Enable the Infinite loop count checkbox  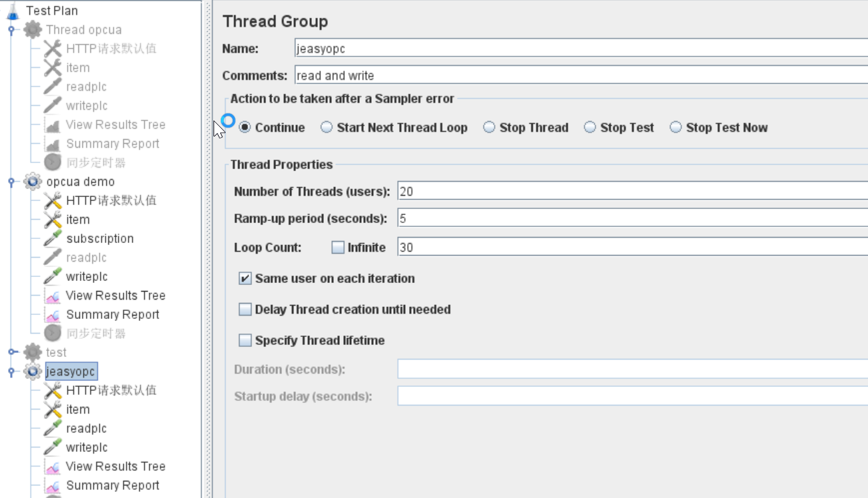(x=338, y=247)
